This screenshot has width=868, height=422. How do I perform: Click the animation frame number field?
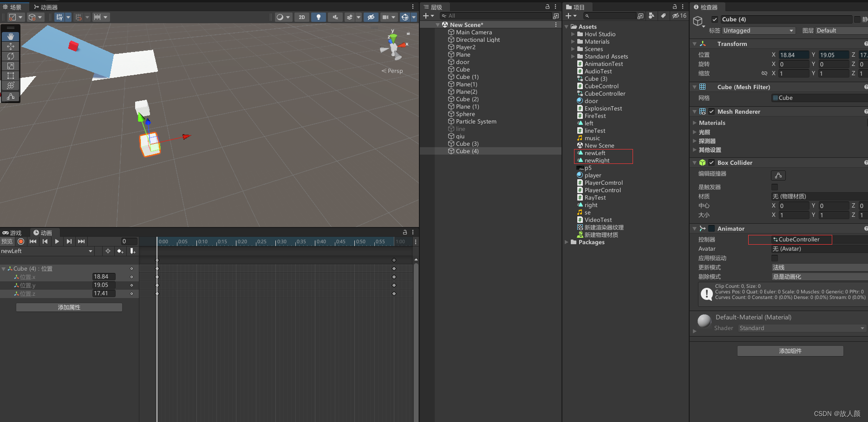[129, 241]
